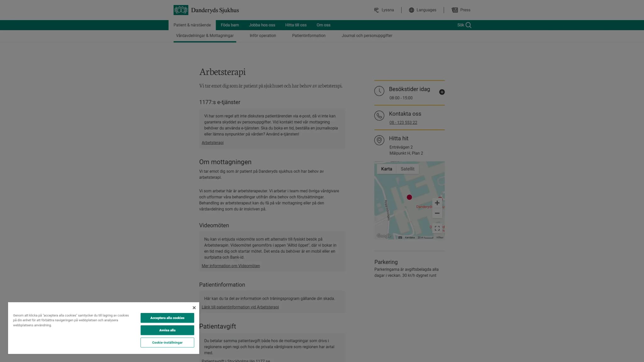Click the clock icon beside Besökstider
644x362 pixels.
click(x=379, y=91)
